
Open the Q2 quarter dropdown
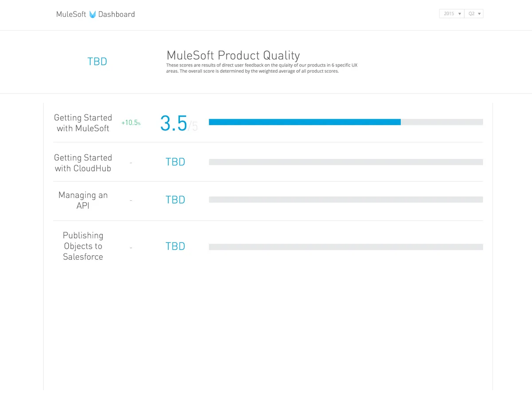pyautogui.click(x=474, y=14)
